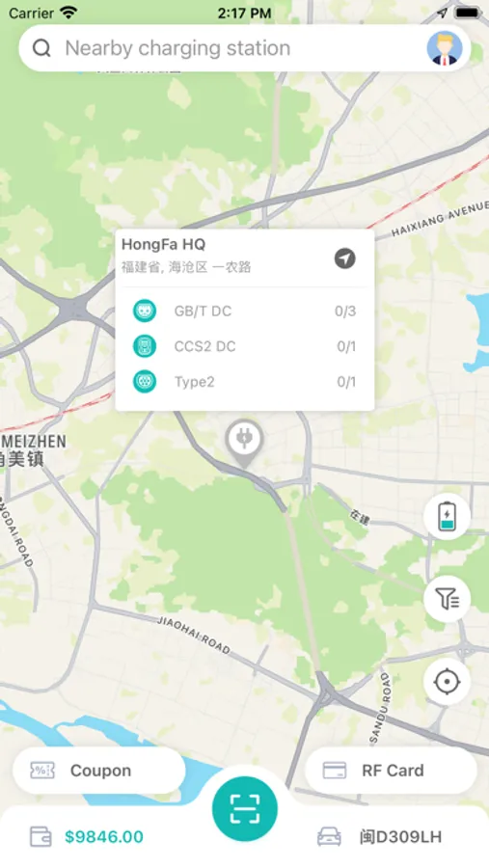Select the CCS2 DC connector icon
This screenshot has height=868, width=489.
[145, 346]
